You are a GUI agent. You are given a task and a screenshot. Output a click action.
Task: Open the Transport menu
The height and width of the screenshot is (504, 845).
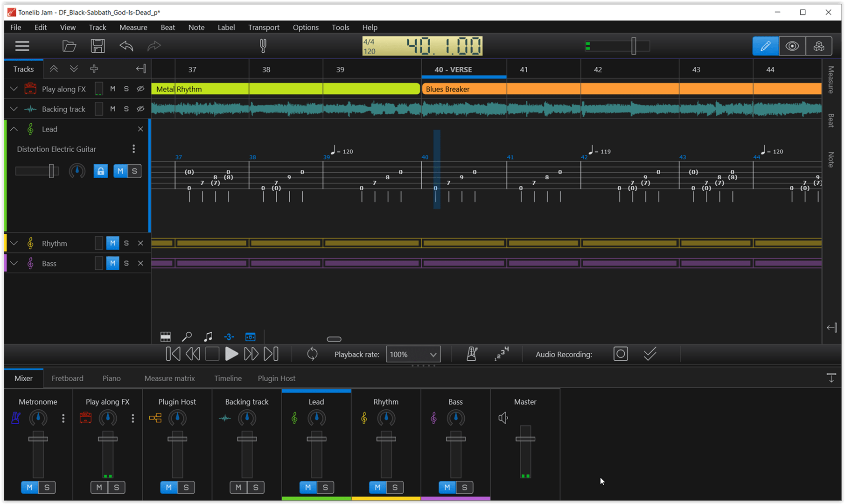(x=263, y=27)
